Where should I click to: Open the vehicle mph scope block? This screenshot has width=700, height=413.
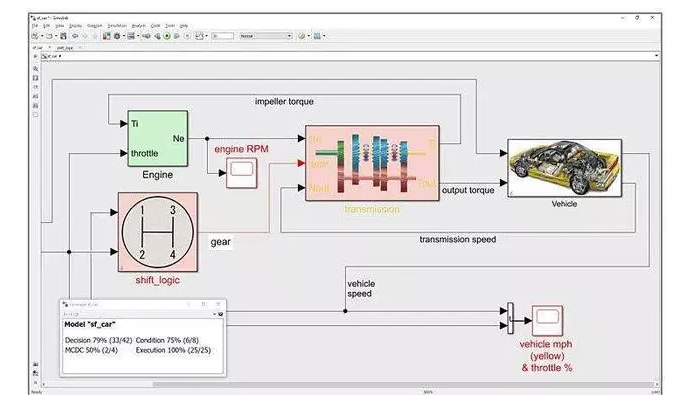tap(546, 322)
